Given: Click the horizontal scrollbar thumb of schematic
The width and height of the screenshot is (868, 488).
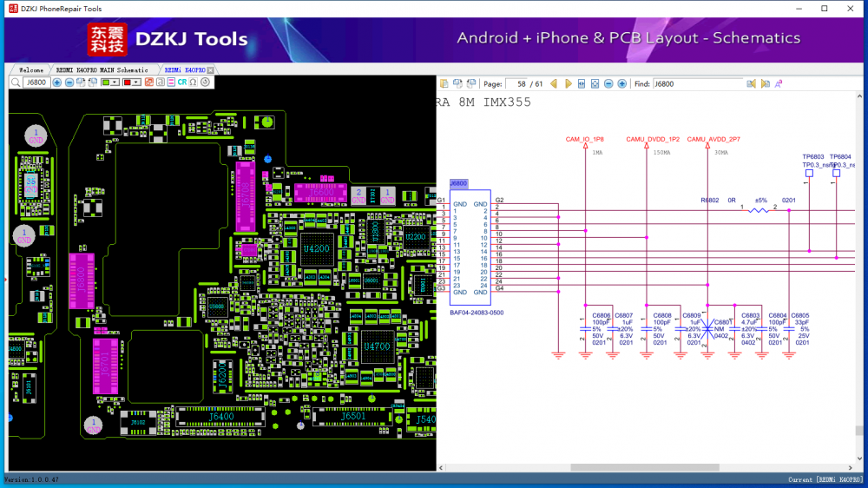Looking at the screenshot, I should 645,468.
